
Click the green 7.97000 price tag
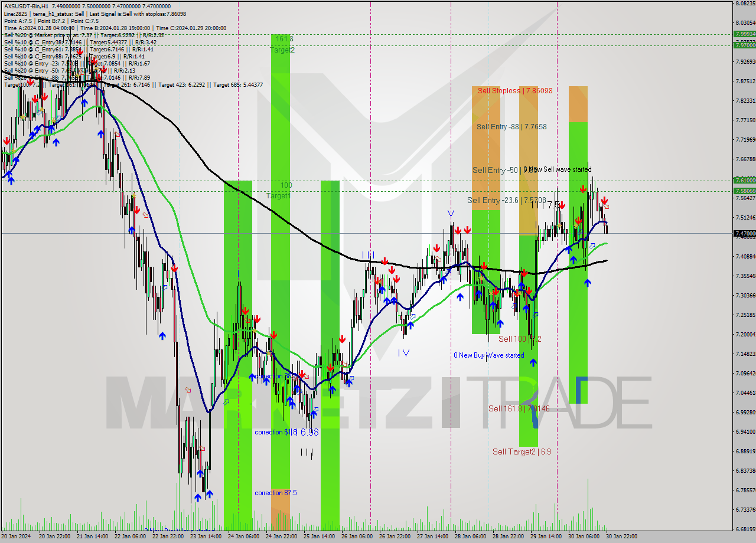coord(744,45)
